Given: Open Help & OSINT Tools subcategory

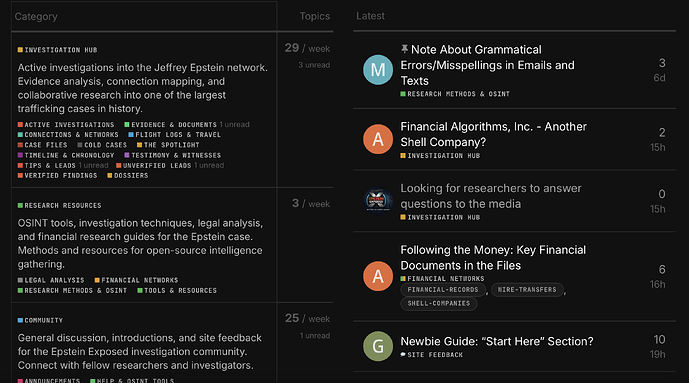Looking at the screenshot, I should point(132,380).
